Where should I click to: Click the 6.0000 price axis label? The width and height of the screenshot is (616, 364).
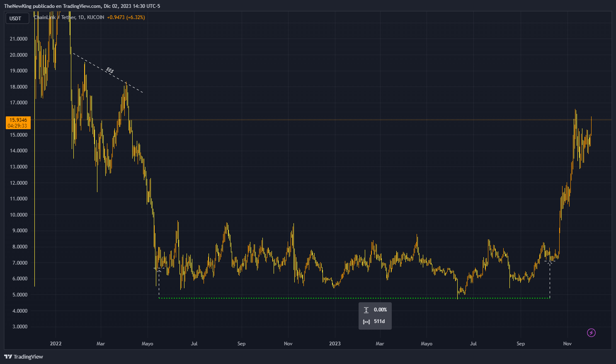(x=19, y=279)
